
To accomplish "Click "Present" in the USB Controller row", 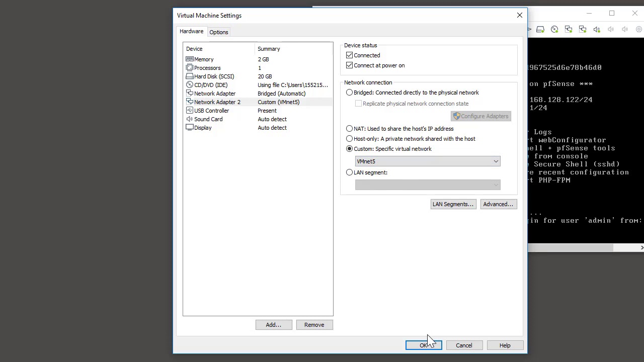I will 267,111.
